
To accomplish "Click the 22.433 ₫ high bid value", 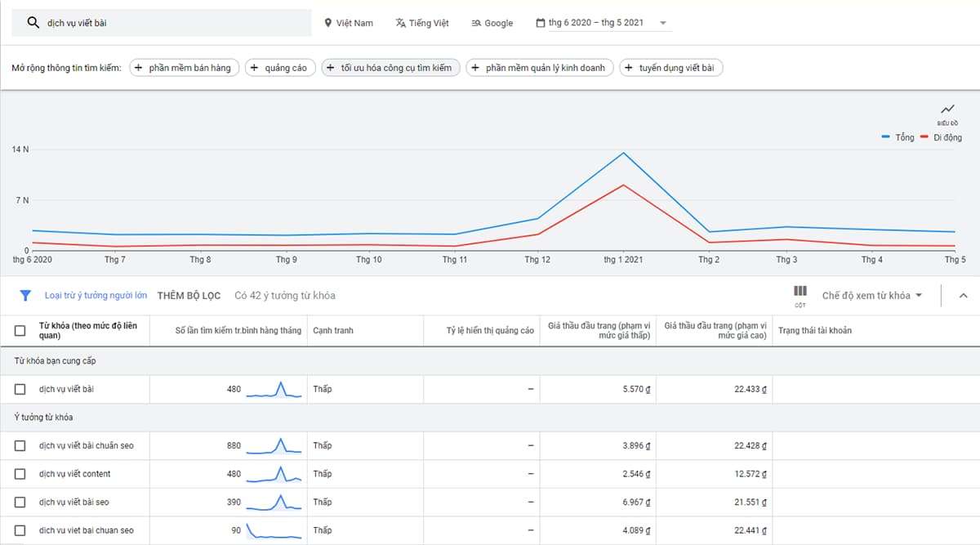I will tap(751, 389).
